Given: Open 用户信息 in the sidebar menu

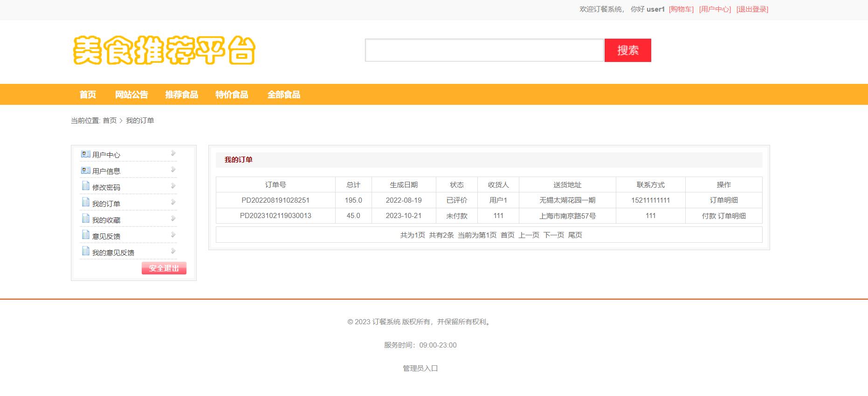Looking at the screenshot, I should click(106, 171).
